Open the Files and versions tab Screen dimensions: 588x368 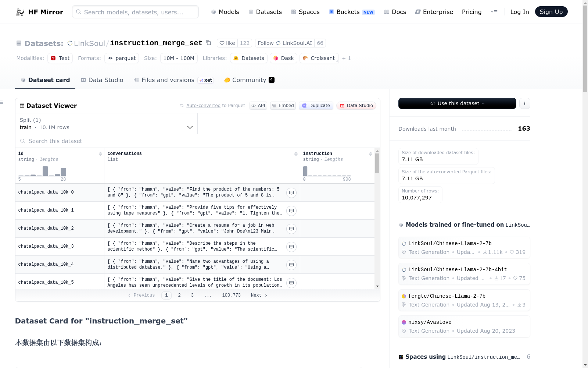173,80
